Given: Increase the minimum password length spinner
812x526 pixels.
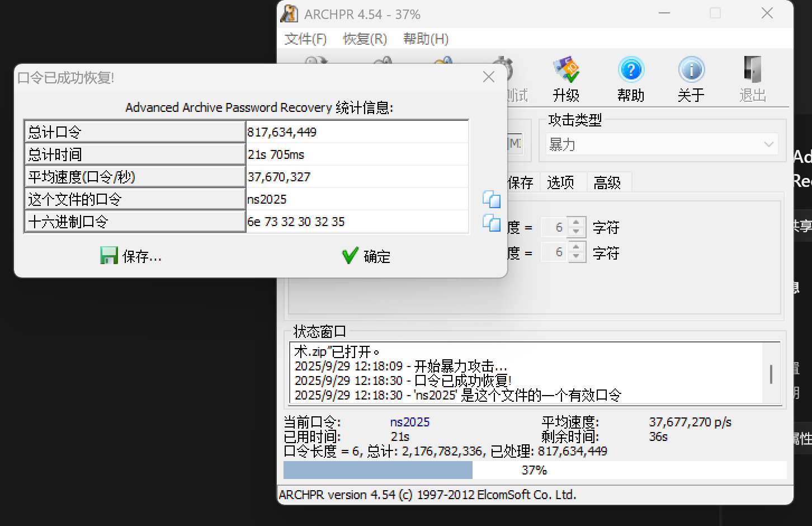Looking at the screenshot, I should [x=576, y=223].
